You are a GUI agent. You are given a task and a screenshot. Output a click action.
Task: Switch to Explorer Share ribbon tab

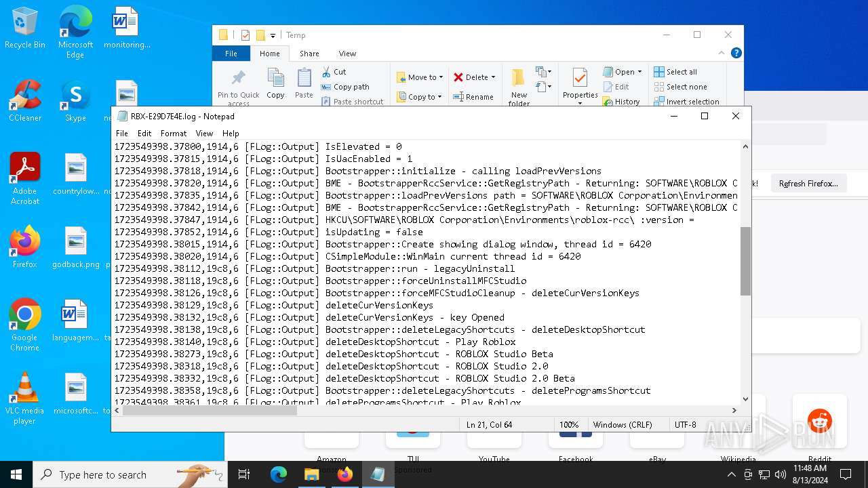coord(309,54)
